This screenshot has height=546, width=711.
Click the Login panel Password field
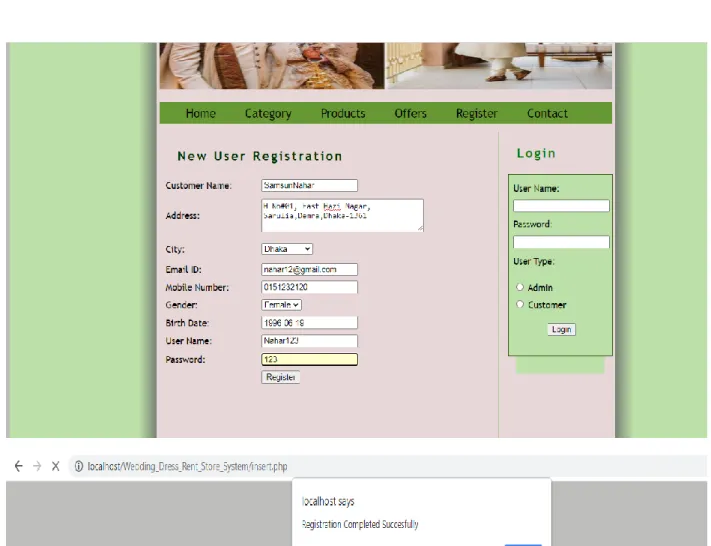tap(561, 242)
